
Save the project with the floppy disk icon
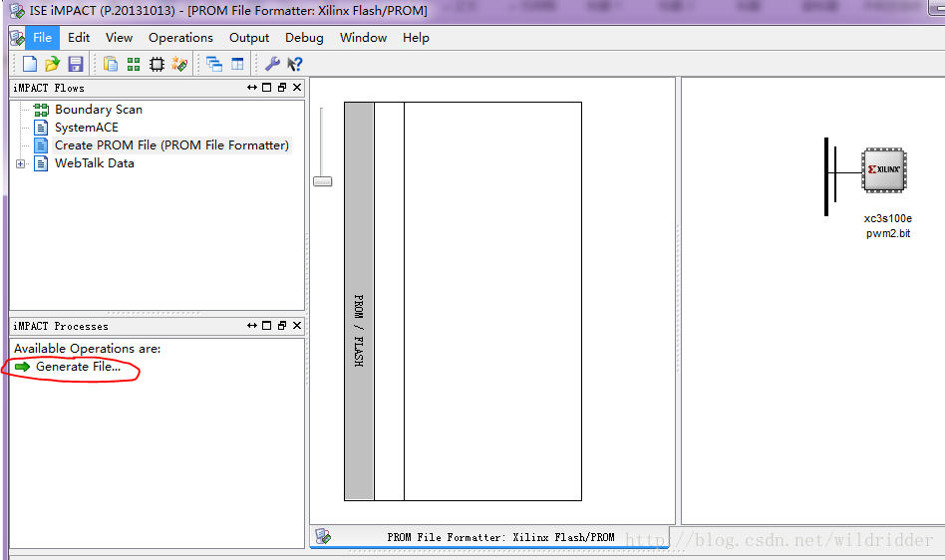coord(76,64)
